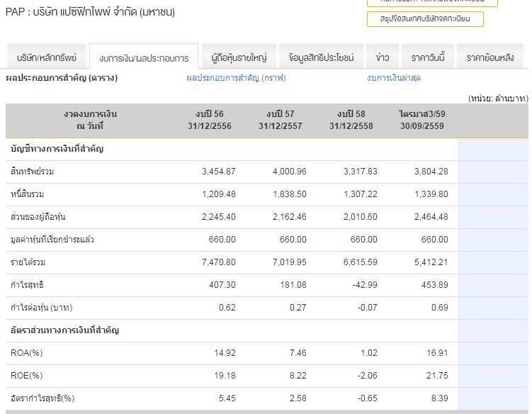The image size is (532, 414).
Task: Click net margin value 5.45
Action: (227, 398)
